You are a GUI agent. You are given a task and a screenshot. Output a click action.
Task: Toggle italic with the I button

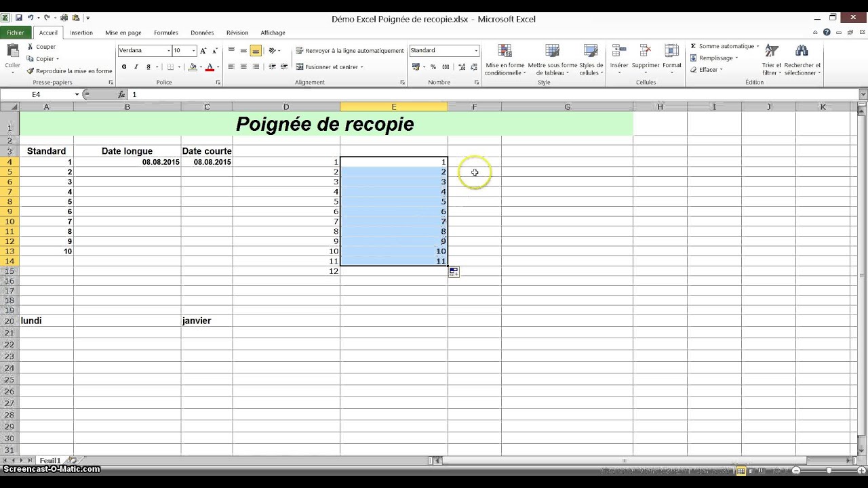[136, 67]
